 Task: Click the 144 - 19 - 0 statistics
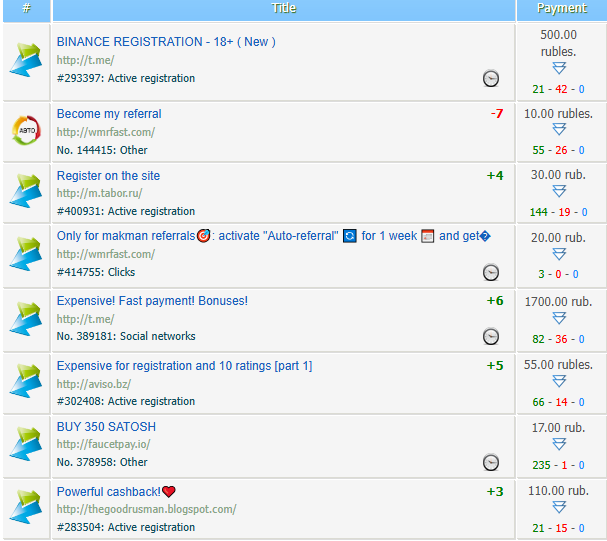(x=558, y=212)
